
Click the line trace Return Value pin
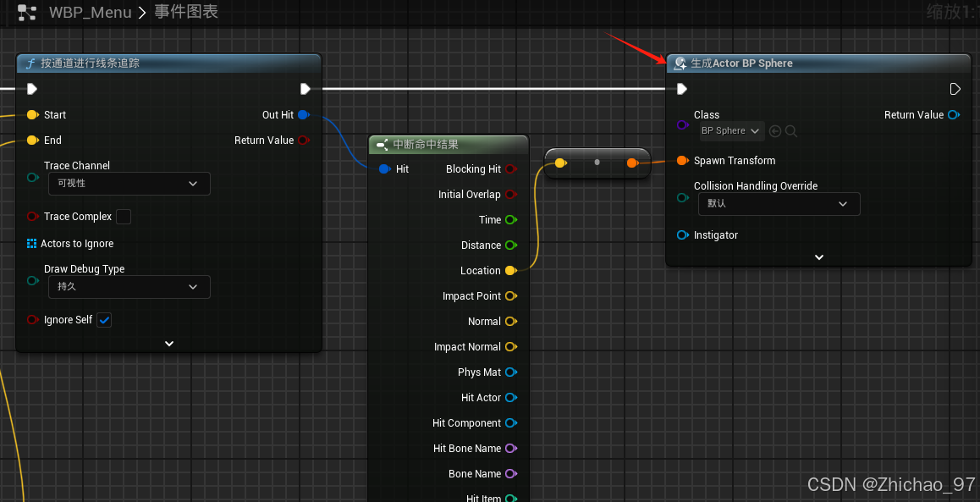pyautogui.click(x=304, y=140)
